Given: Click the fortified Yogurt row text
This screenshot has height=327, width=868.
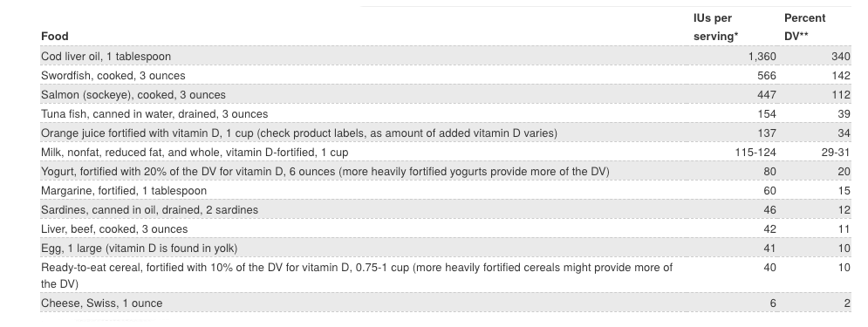Looking at the screenshot, I should click(x=325, y=172).
